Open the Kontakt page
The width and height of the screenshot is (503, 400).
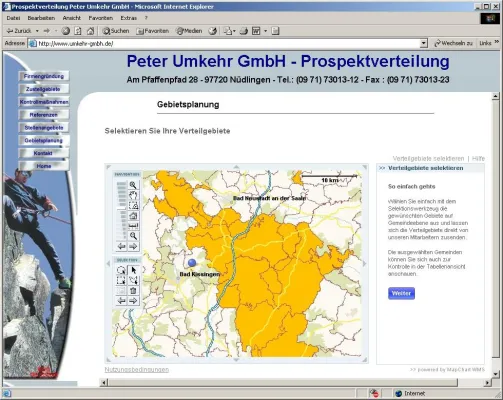[x=44, y=153]
